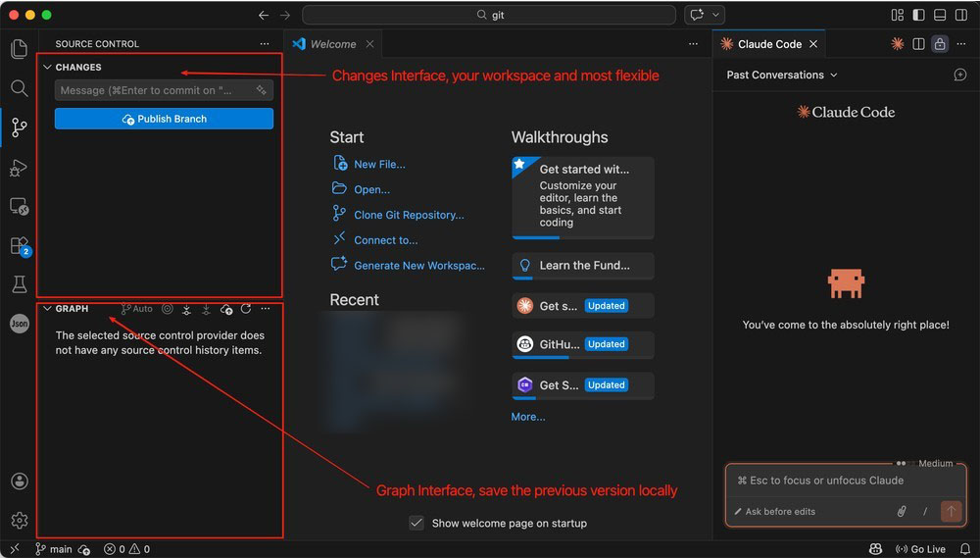Go back with the navigation arrow
The height and width of the screenshot is (558, 980).
[x=264, y=15]
